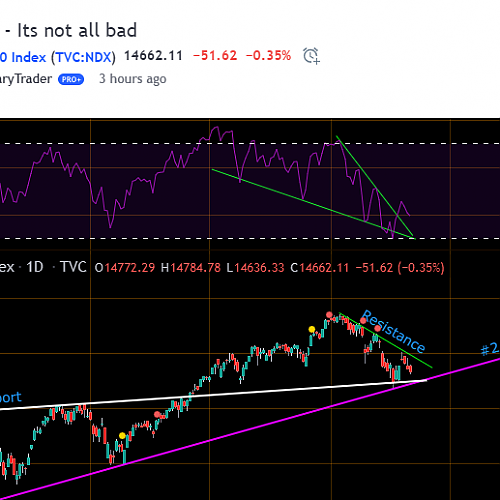Click the topmost red dot at the price high
Image resolution: width=500 pixels, height=500 pixels.
pos(329,315)
